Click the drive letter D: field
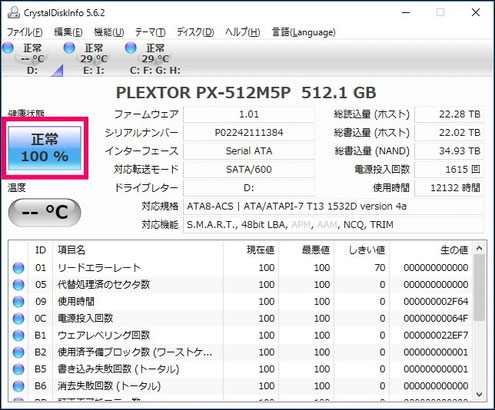 click(249, 188)
